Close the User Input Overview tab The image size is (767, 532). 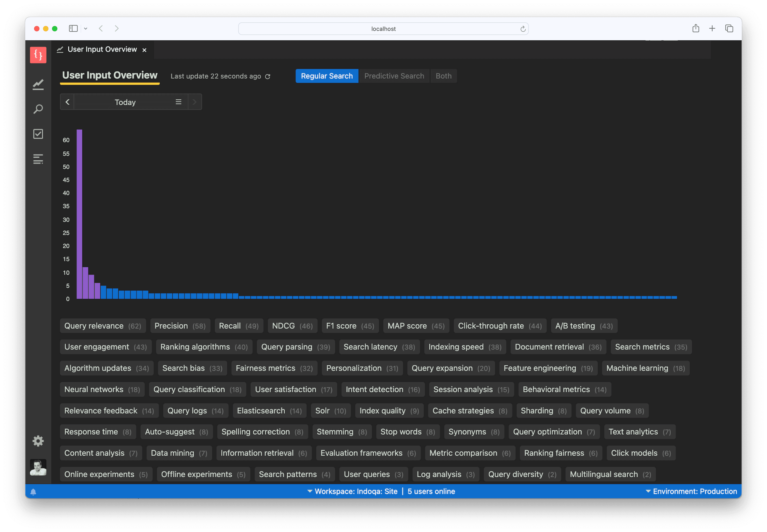pos(145,50)
